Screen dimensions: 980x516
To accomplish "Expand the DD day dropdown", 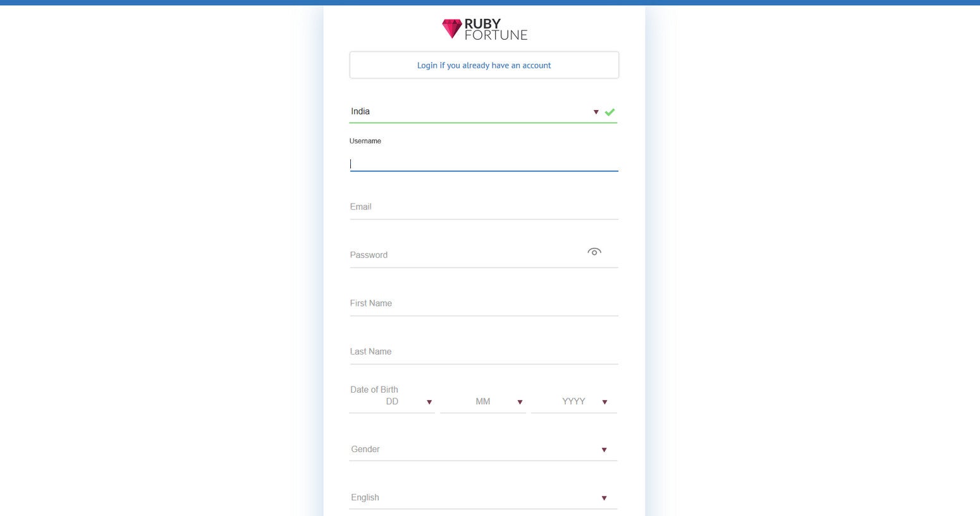I will tap(392, 402).
